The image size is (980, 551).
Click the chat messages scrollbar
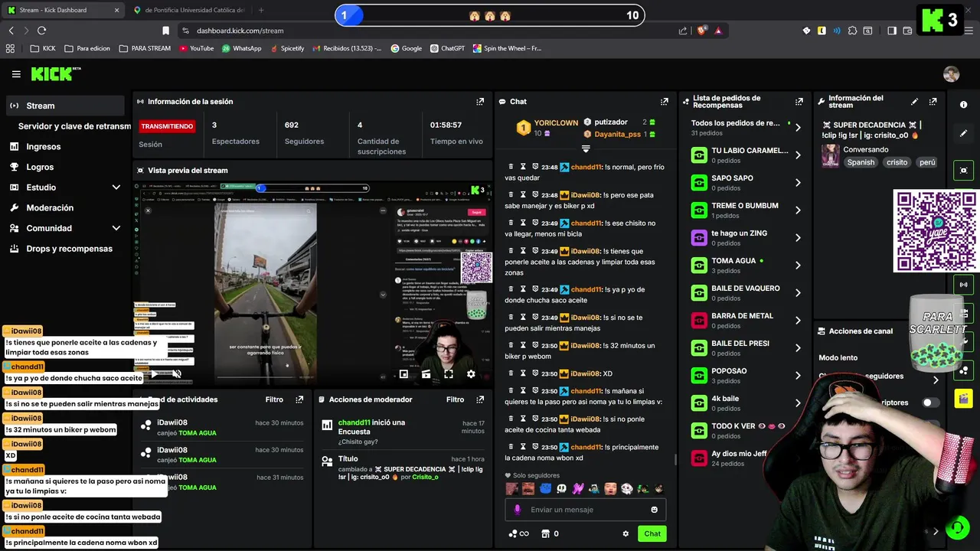(x=675, y=460)
